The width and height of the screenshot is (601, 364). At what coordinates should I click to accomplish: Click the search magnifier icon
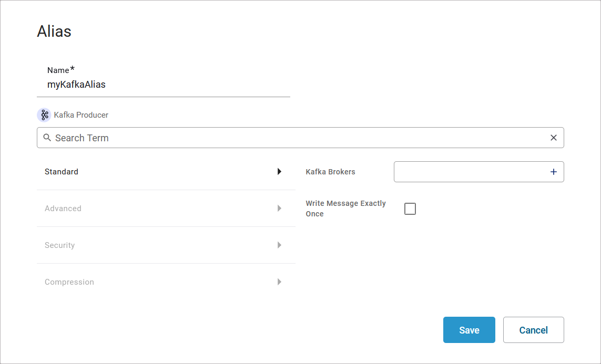point(47,138)
